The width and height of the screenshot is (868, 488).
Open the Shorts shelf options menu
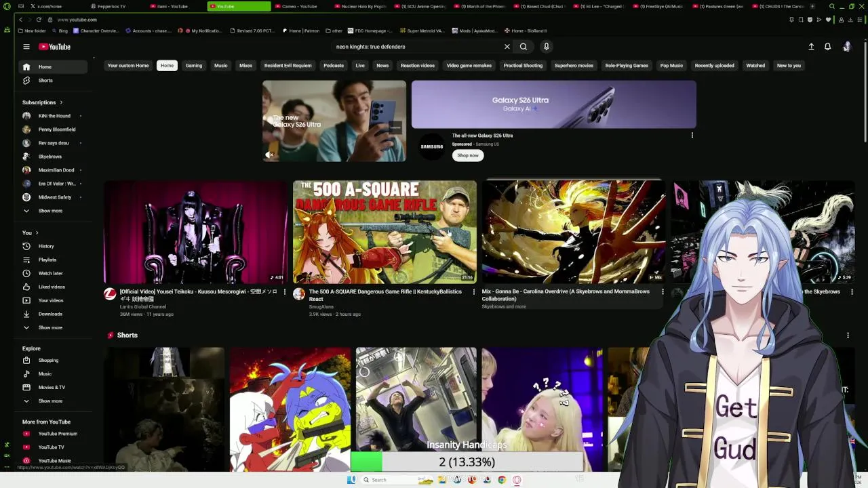click(848, 335)
